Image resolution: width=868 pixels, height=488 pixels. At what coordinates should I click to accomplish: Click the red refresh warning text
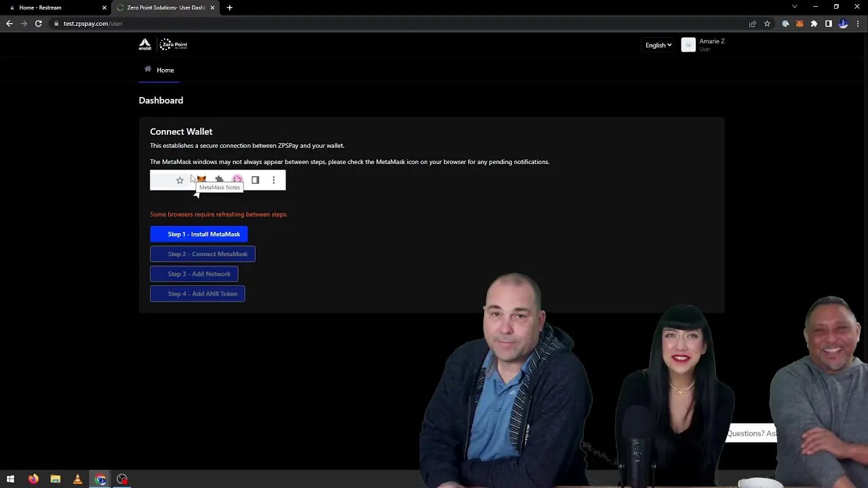pos(218,214)
